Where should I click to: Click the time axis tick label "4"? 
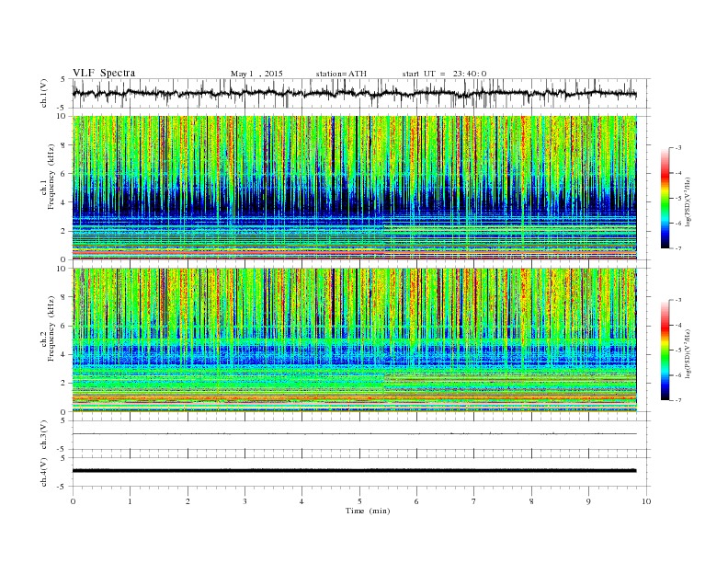pyautogui.click(x=302, y=501)
